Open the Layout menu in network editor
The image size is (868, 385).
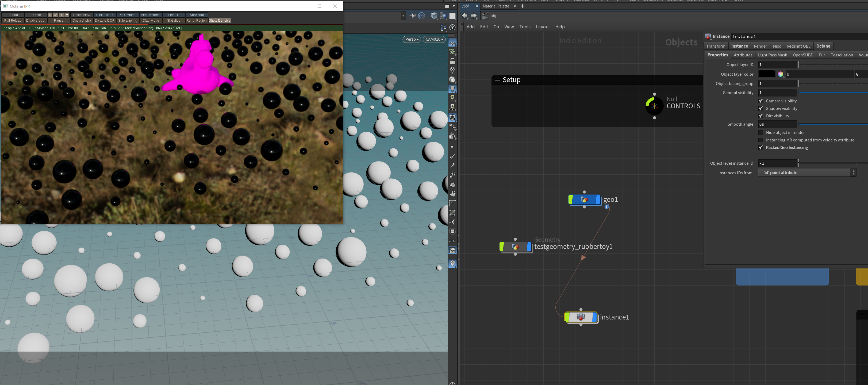click(543, 27)
